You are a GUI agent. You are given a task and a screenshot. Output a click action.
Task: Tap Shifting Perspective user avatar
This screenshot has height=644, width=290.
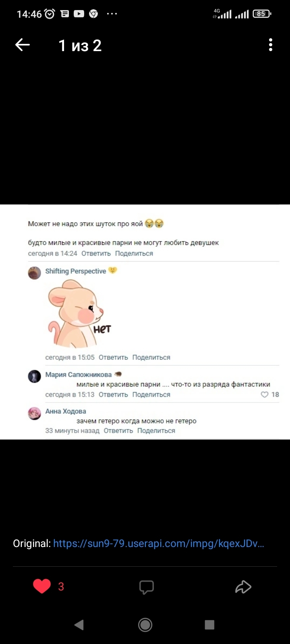pos(35,273)
